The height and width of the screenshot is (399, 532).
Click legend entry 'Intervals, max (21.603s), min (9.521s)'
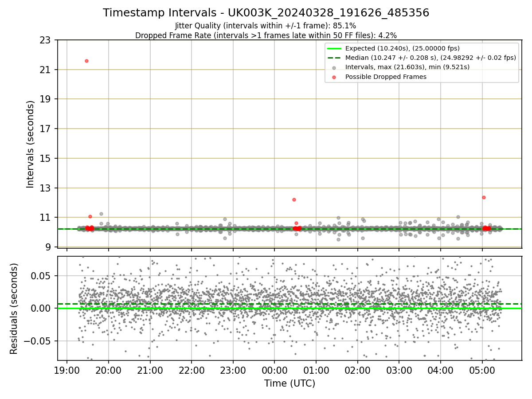(407, 67)
